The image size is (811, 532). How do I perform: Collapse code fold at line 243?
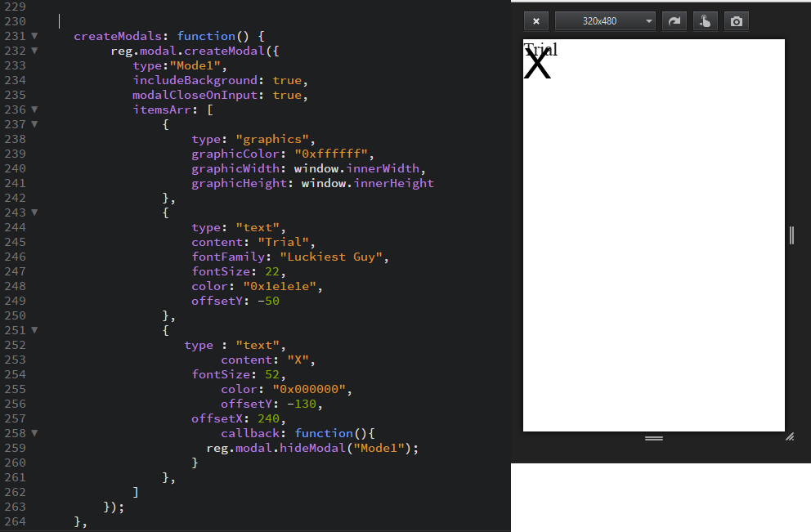(x=34, y=212)
